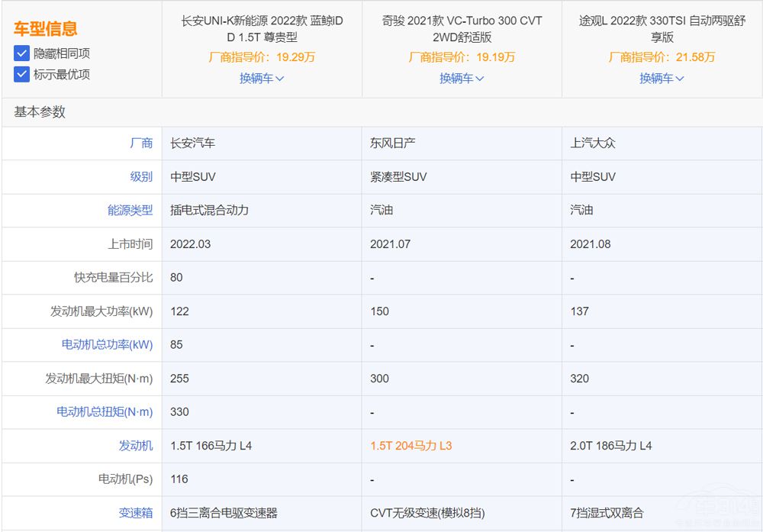This screenshot has height=532, width=763.
Task: Click 厂商指导价 19.29万 price text
Action: coord(262,57)
